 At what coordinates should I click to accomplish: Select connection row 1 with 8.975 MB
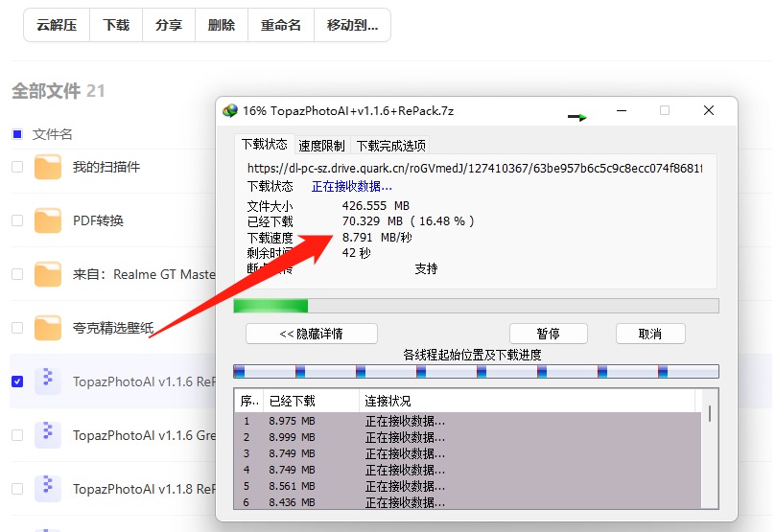(x=468, y=421)
